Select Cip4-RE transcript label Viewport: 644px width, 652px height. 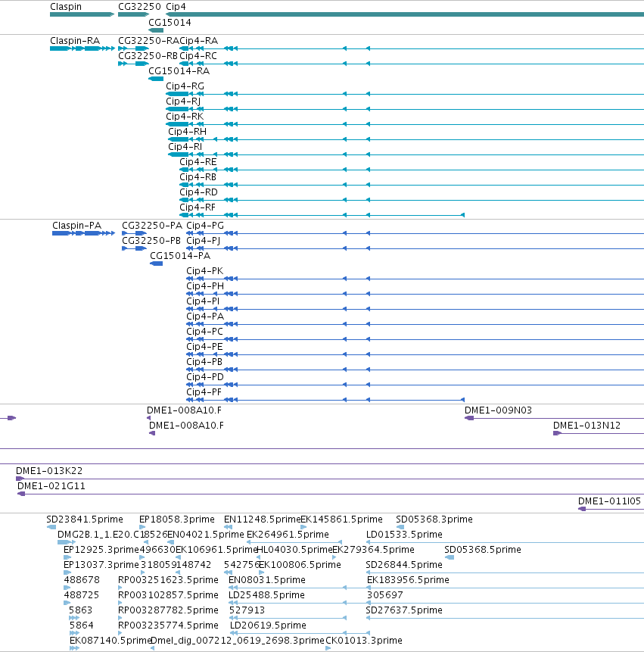(x=198, y=162)
